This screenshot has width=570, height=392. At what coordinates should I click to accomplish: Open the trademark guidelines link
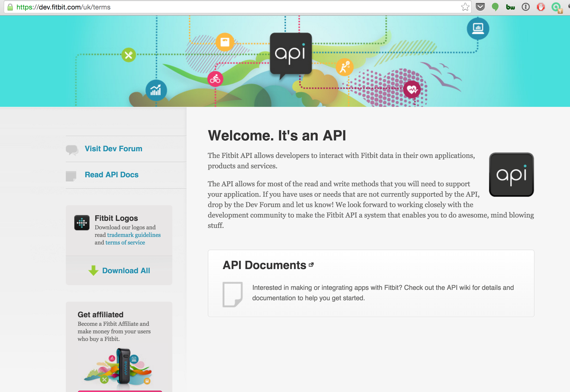[x=134, y=235]
